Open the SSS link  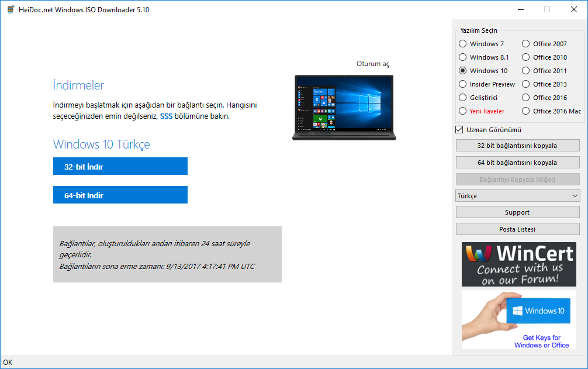pos(166,116)
